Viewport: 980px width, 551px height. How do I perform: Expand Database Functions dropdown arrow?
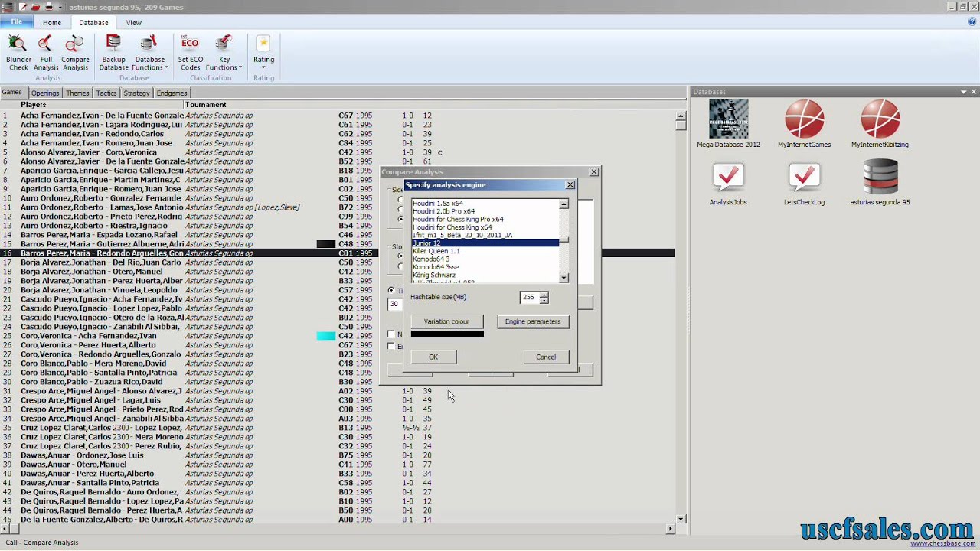click(166, 67)
